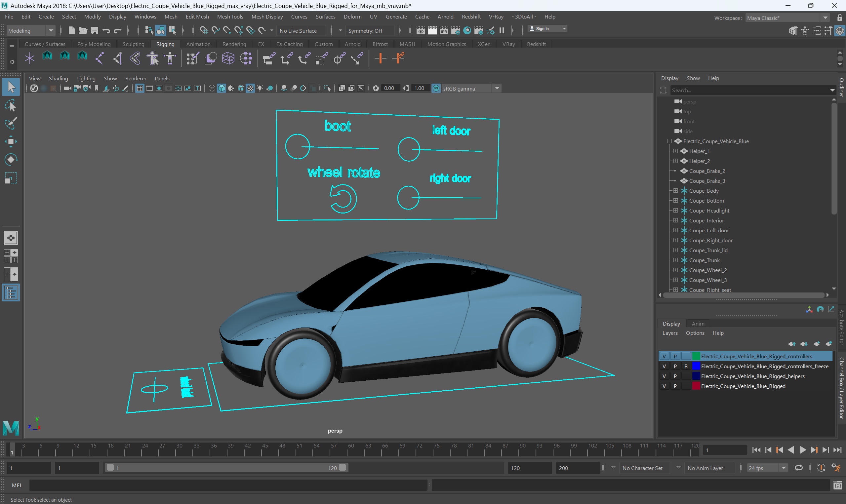This screenshot has width=846, height=504.
Task: Click the Undo arrow icon
Action: coord(106,30)
